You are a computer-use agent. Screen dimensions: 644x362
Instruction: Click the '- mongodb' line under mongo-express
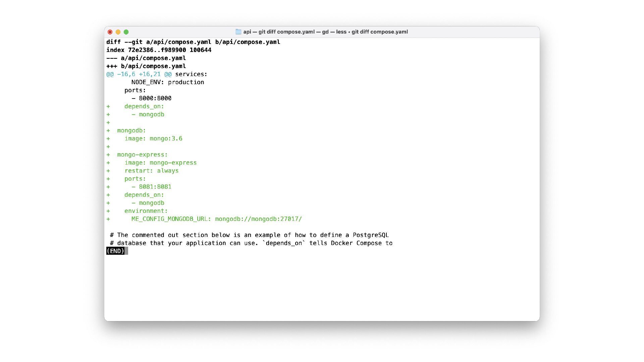pyautogui.click(x=148, y=203)
